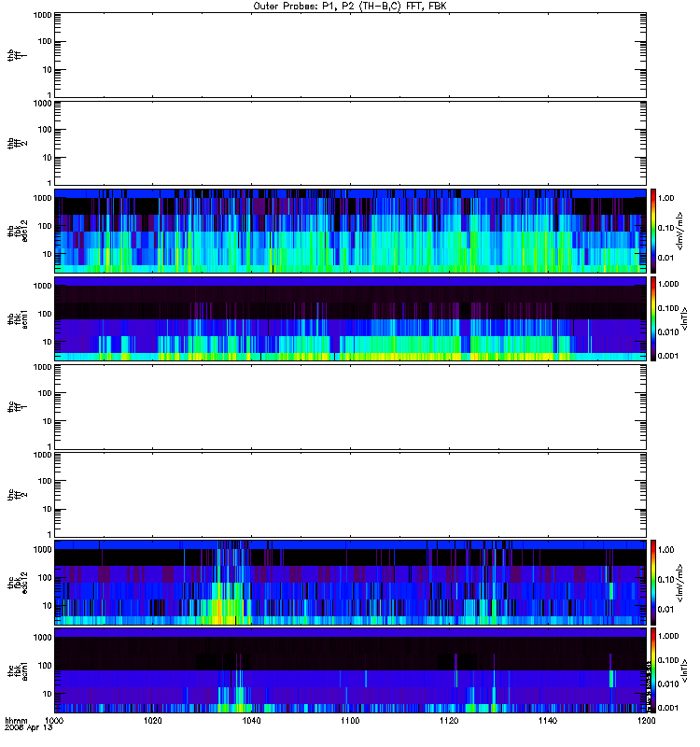Image resolution: width=700 pixels, height=747 pixels.
Task: Click the '0.01' value on thb edc12 color bar
Action: coord(665,258)
